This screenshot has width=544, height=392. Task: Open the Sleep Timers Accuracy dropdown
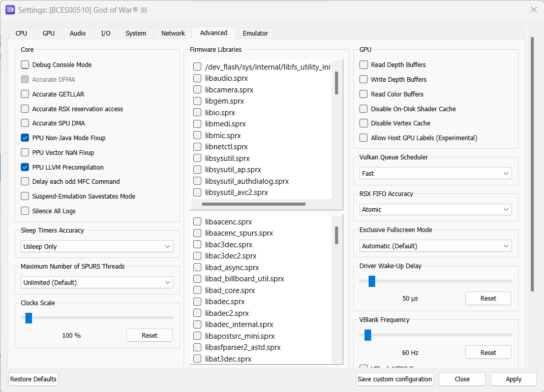click(x=97, y=246)
